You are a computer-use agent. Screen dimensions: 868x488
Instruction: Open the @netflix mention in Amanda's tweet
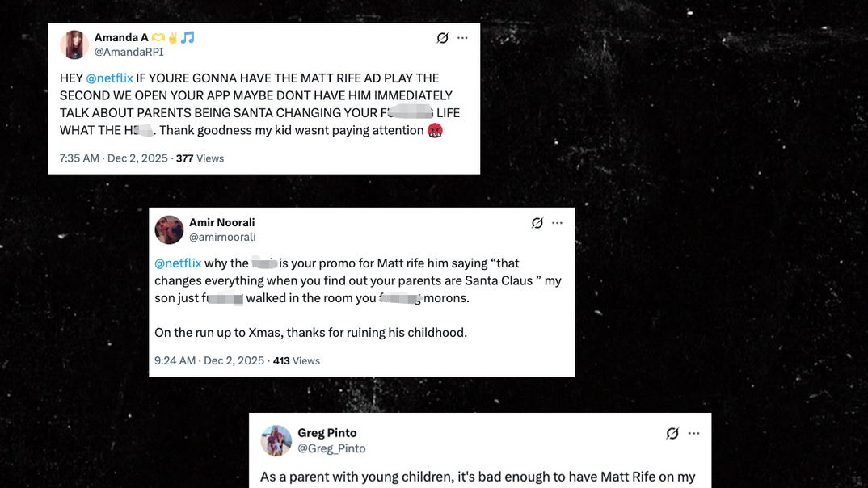(110, 78)
